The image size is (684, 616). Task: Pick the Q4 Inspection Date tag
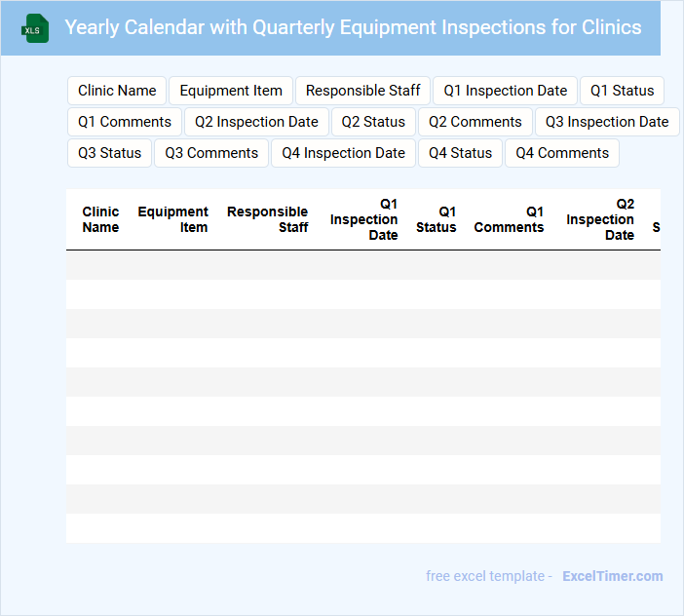pyautogui.click(x=343, y=153)
